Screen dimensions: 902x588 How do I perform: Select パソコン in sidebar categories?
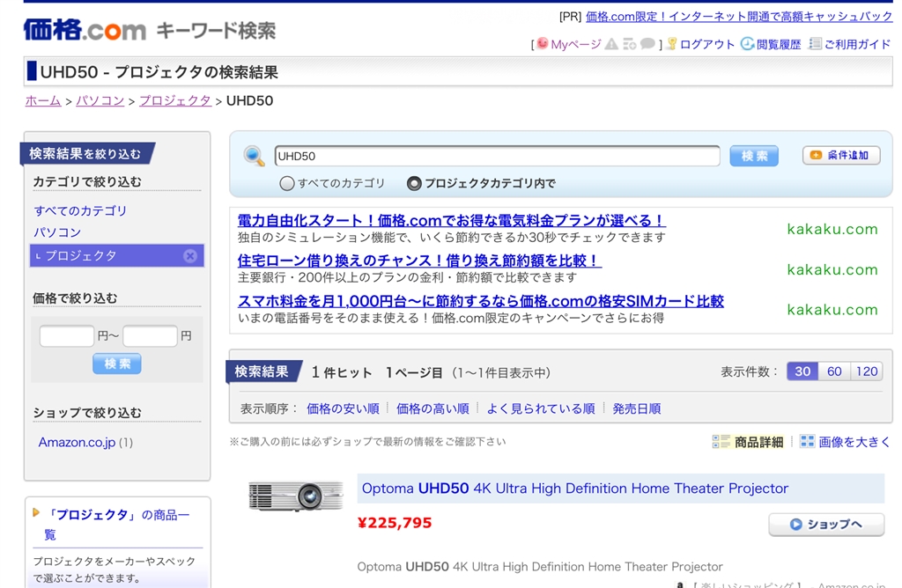pyautogui.click(x=57, y=232)
